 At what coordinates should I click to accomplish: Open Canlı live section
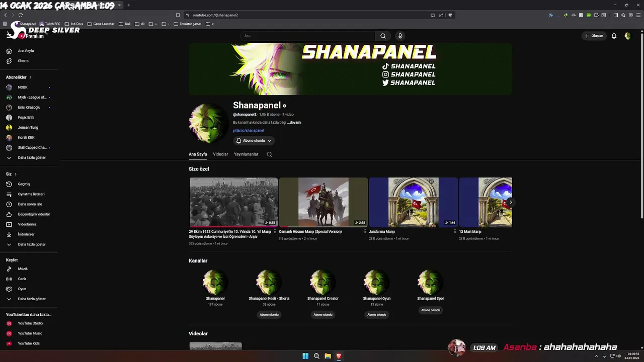[22, 279]
